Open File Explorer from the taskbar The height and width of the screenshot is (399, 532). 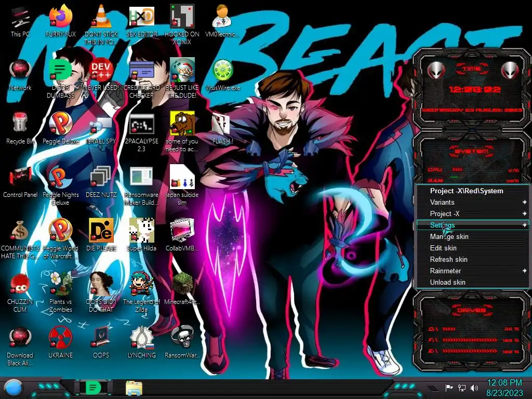pos(134,388)
